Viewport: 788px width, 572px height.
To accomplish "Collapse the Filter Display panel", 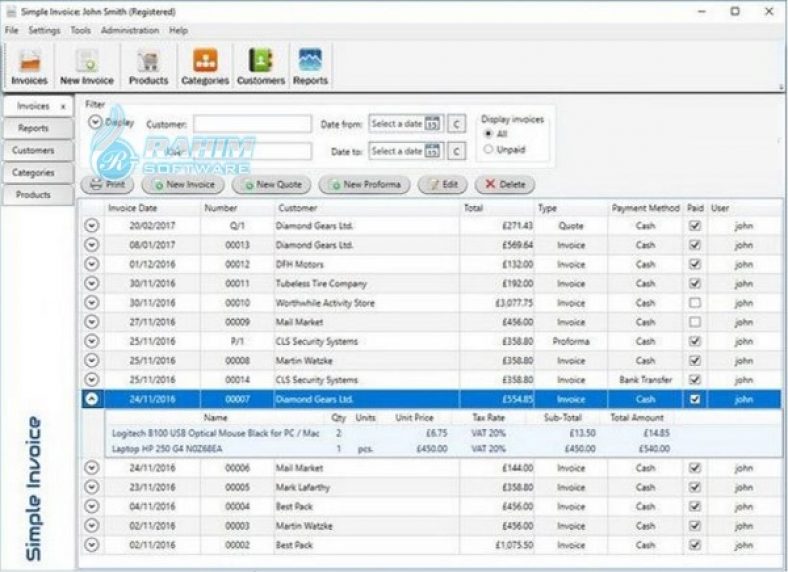I will [x=96, y=123].
